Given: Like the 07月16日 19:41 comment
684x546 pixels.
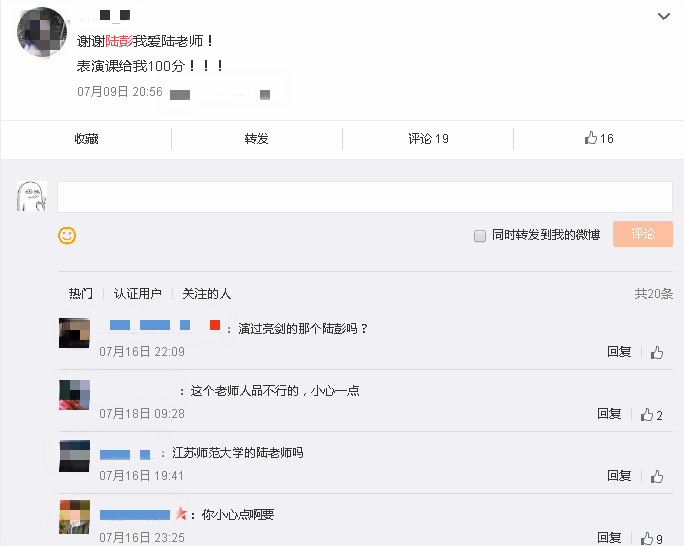Looking at the screenshot, I should (x=657, y=476).
